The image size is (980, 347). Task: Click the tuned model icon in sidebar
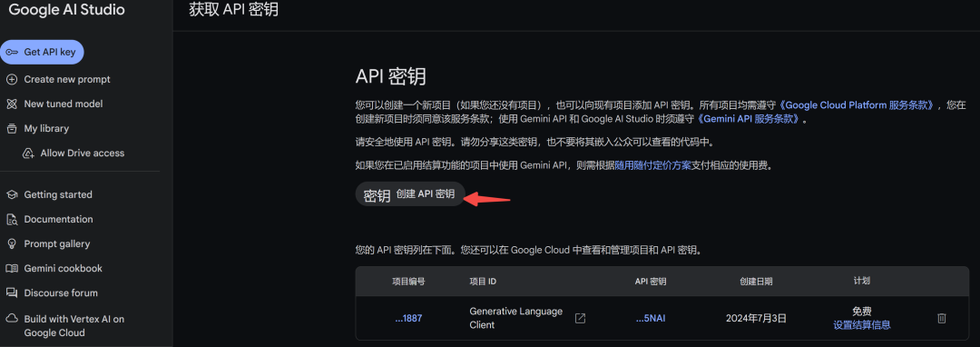pos(12,104)
